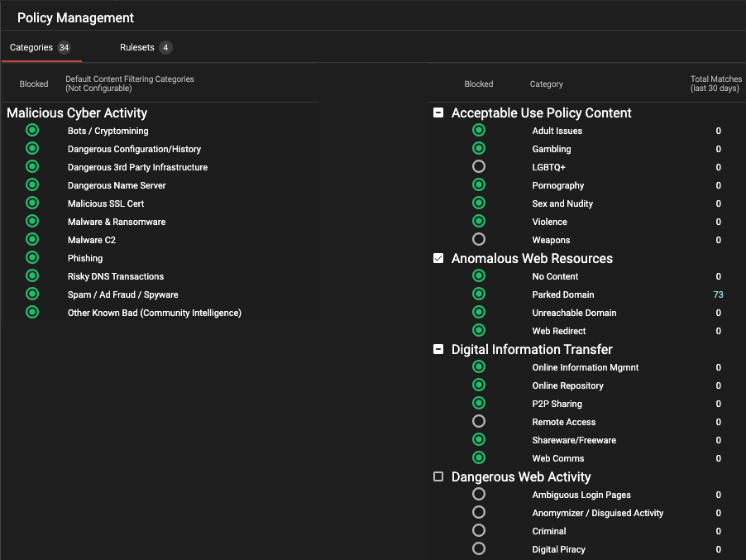This screenshot has width=746, height=560.
Task: Click the Phishing blocked status icon
Action: [32, 258]
